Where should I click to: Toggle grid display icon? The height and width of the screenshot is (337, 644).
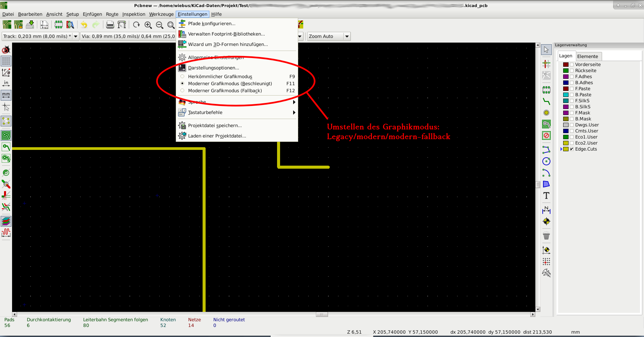click(x=6, y=61)
